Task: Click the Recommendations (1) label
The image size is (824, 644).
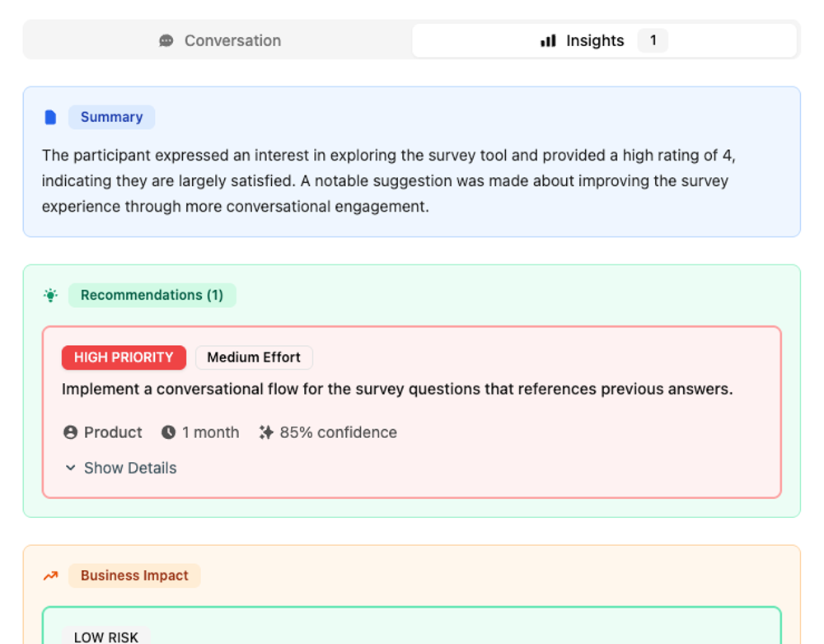Action: [152, 295]
